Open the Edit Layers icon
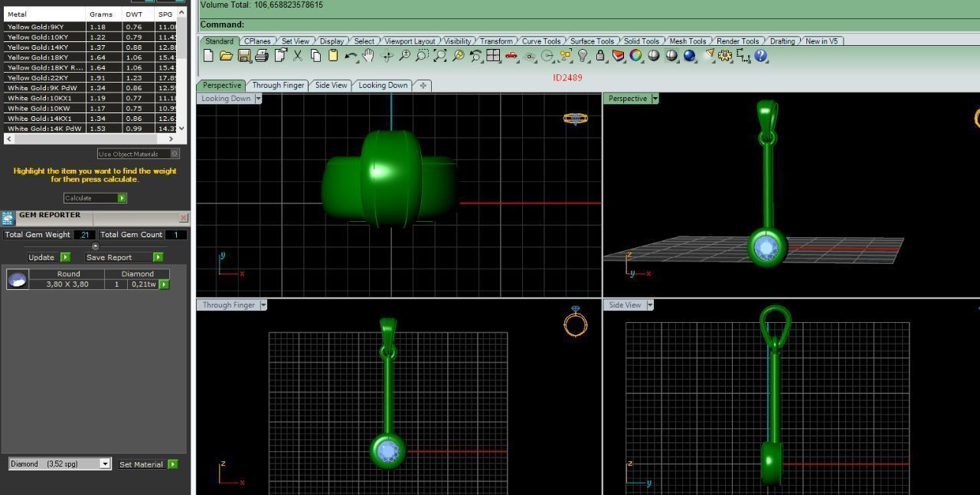The width and height of the screenshot is (980, 495). 618,55
